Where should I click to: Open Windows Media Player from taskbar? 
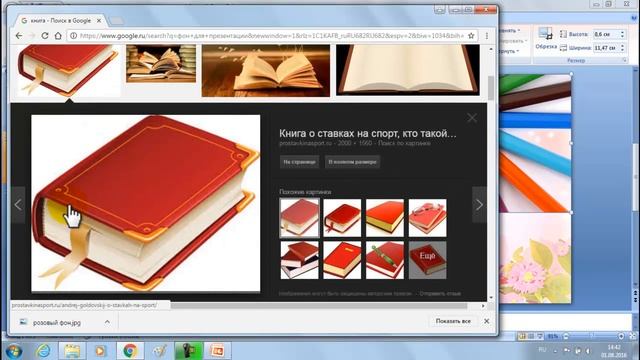tap(100, 351)
